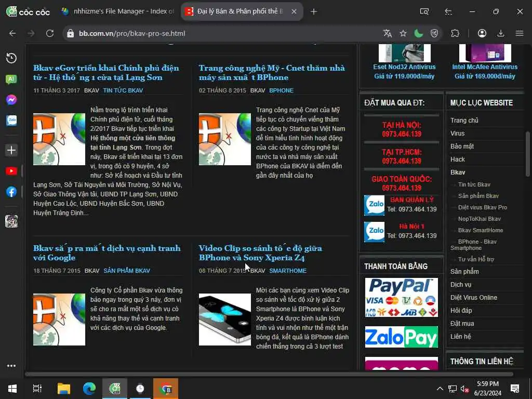Screen dimensions: 532x399
Task: Go to Trang chủ in website menu
Action: pos(464,121)
